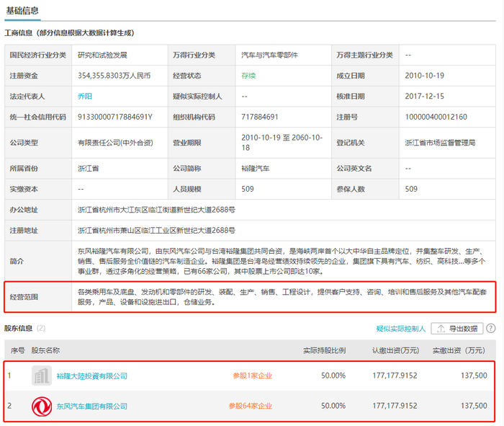Open the 疑似实际控制人 link

401,329
